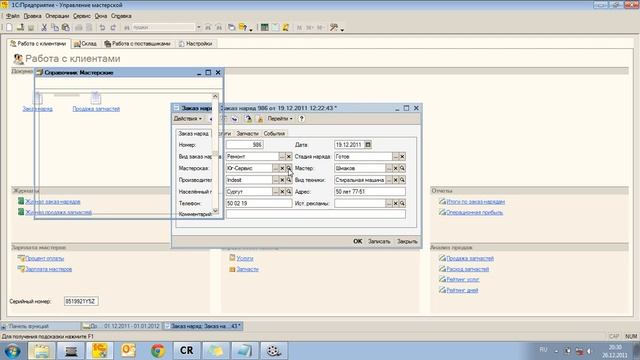Open selection list for Ист. рекламы field
This screenshot has height=360, width=640.
coord(389,203)
